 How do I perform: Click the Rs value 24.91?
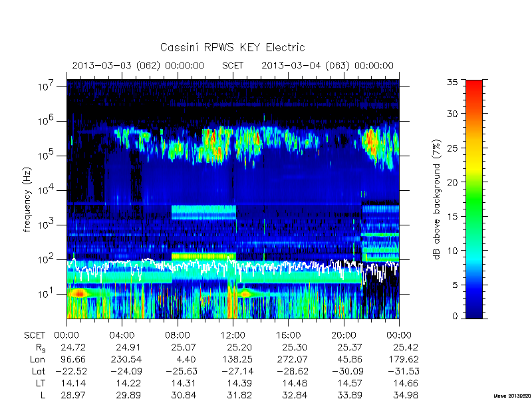point(128,347)
